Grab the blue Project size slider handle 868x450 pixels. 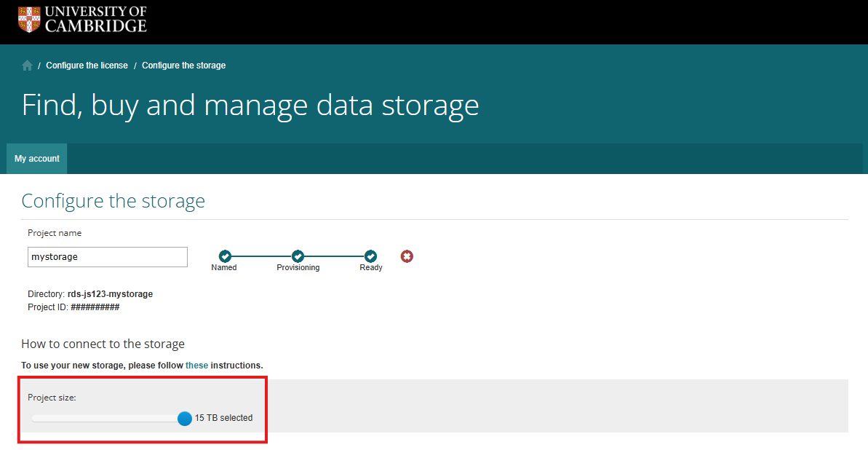[x=185, y=419]
